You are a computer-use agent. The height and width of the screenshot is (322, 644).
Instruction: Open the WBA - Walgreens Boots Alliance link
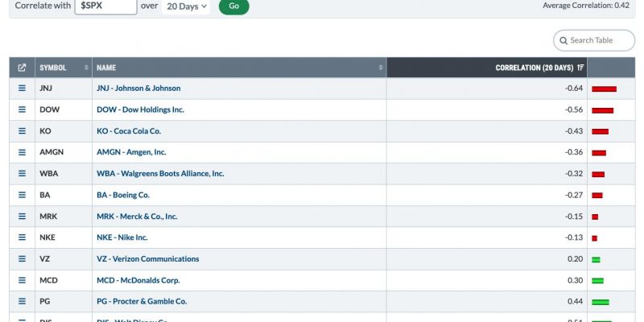click(x=160, y=173)
